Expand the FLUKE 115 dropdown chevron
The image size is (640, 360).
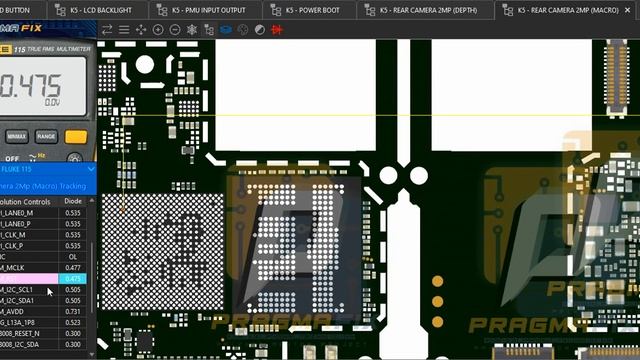coord(91,169)
